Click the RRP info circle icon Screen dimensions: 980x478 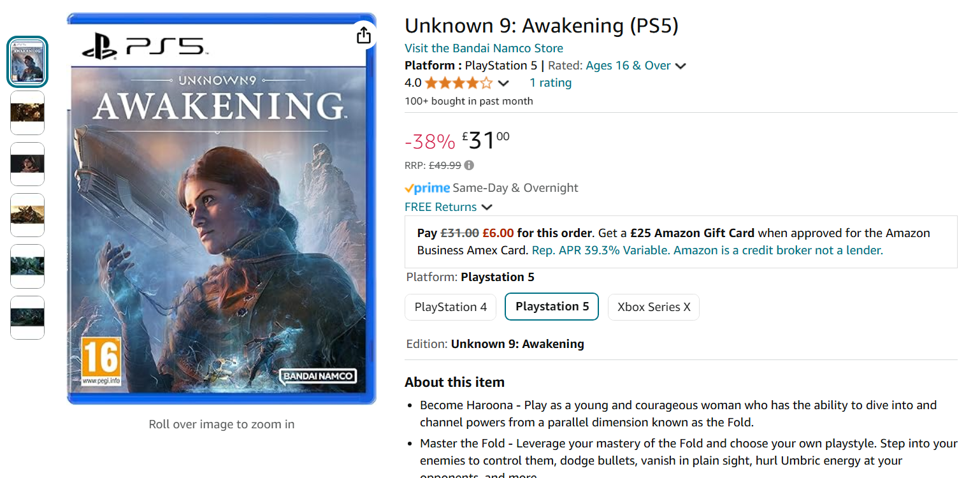coord(469,166)
